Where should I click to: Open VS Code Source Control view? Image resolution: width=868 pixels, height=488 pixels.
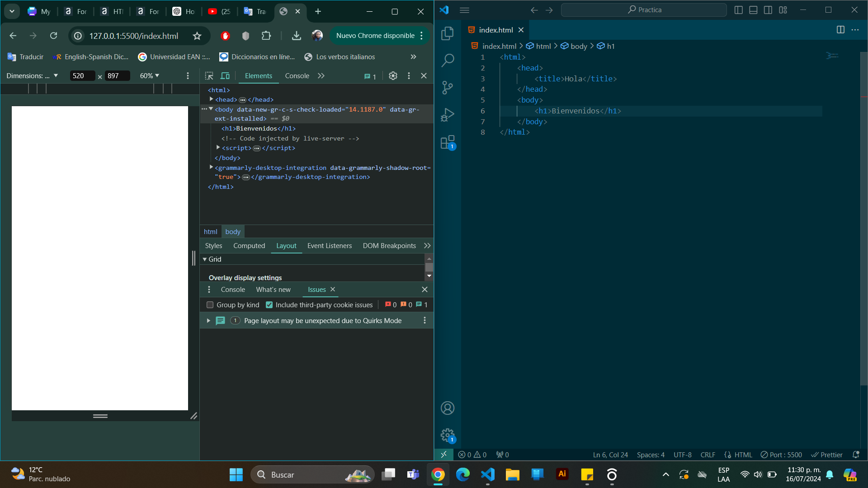point(448,87)
